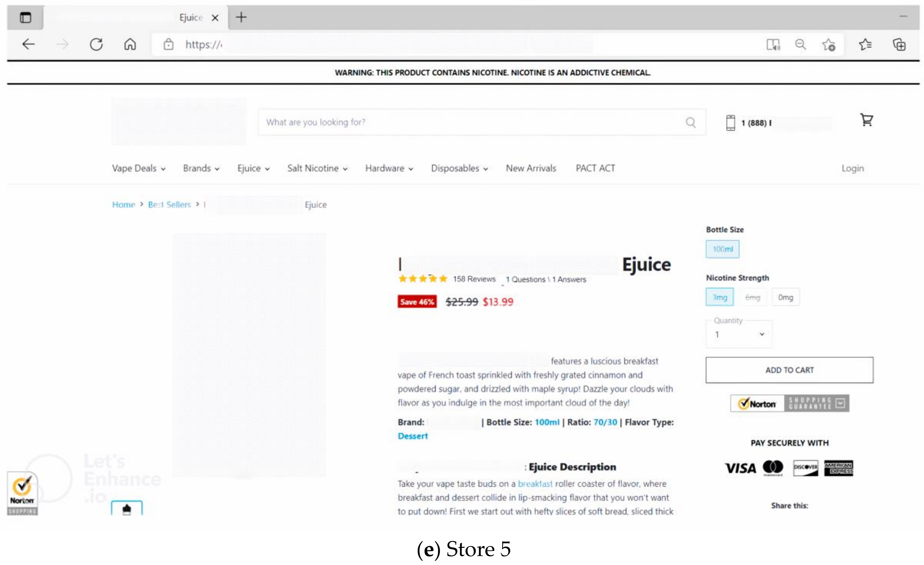Select 0mg nicotine strength
The height and width of the screenshot is (565, 924).
(x=785, y=297)
